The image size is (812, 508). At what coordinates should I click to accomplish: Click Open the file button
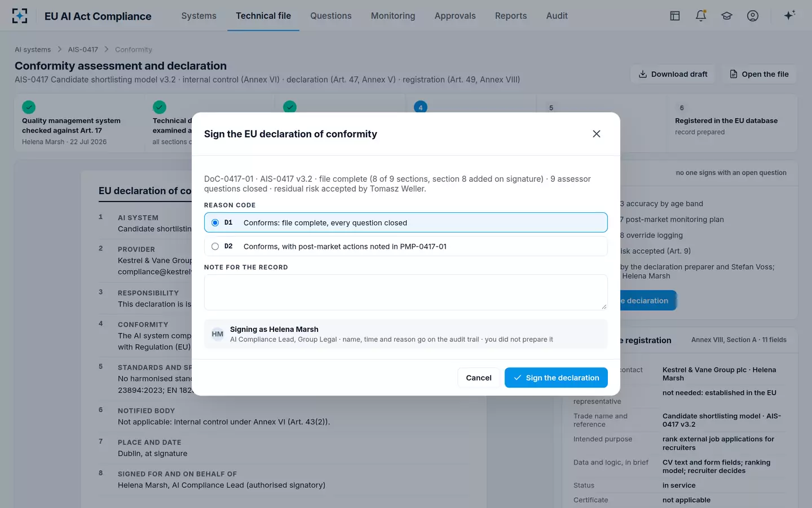[x=759, y=74]
